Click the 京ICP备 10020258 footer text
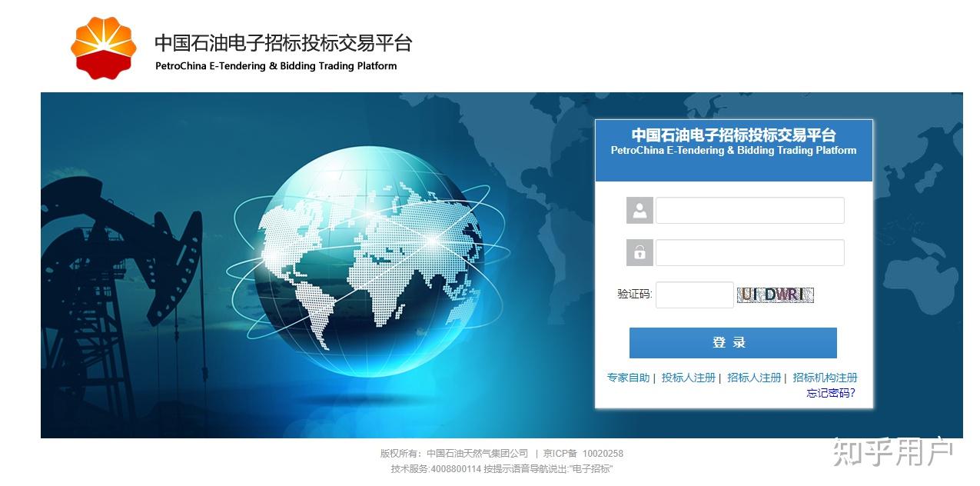 point(583,454)
